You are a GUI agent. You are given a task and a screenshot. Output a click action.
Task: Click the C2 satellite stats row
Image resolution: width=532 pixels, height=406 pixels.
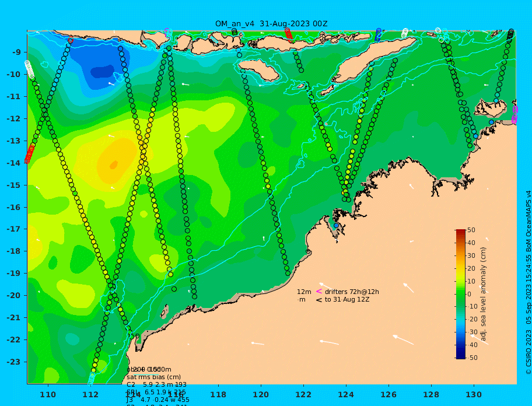coord(156,384)
